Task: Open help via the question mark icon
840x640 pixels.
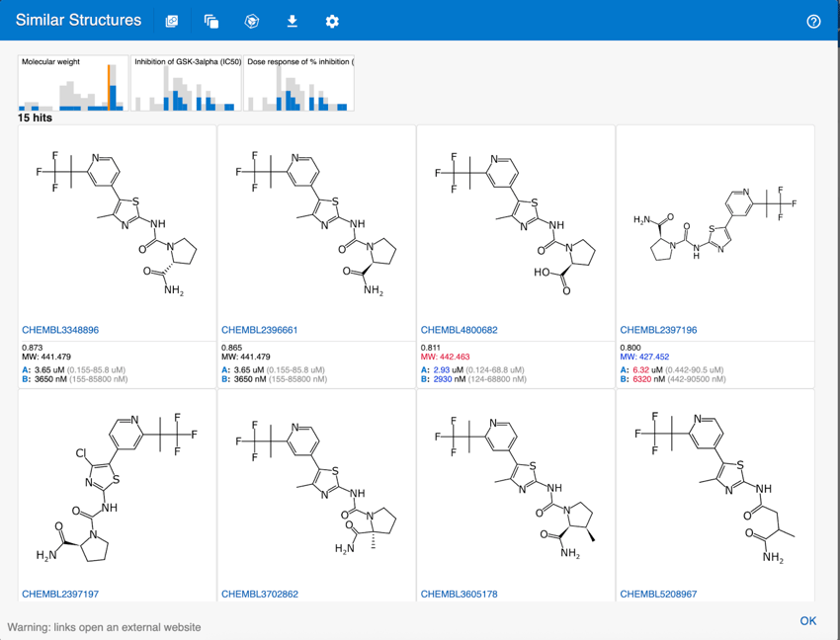Action: point(813,21)
